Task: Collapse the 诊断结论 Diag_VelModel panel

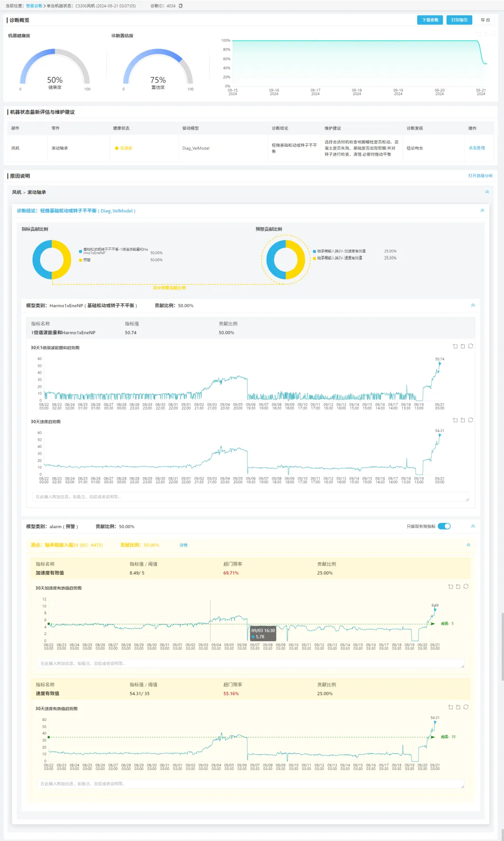Action: point(482,211)
